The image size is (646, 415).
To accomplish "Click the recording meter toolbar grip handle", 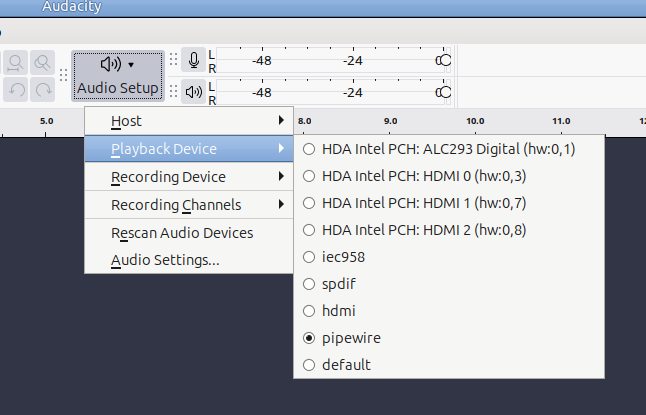I will point(173,60).
